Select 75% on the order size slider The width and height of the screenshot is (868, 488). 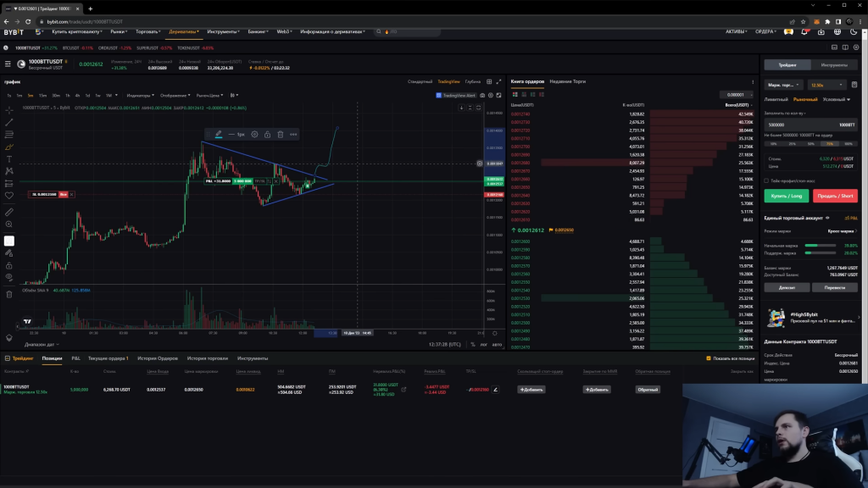coord(831,144)
